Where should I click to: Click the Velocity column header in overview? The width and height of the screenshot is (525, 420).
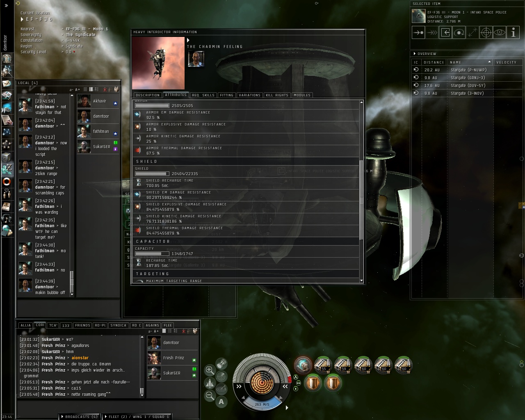507,62
